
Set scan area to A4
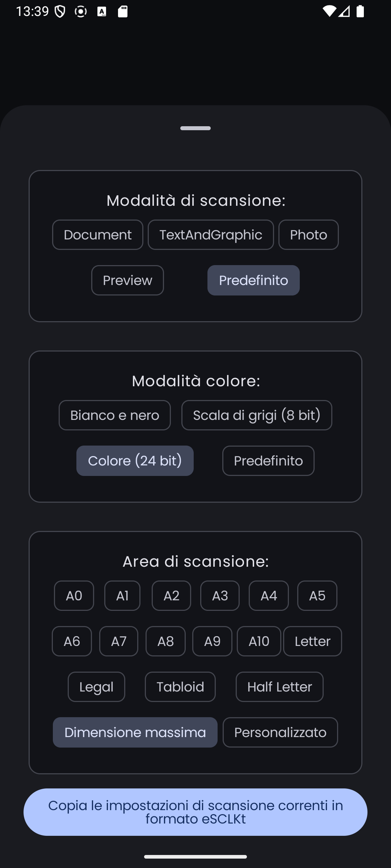coord(269,596)
